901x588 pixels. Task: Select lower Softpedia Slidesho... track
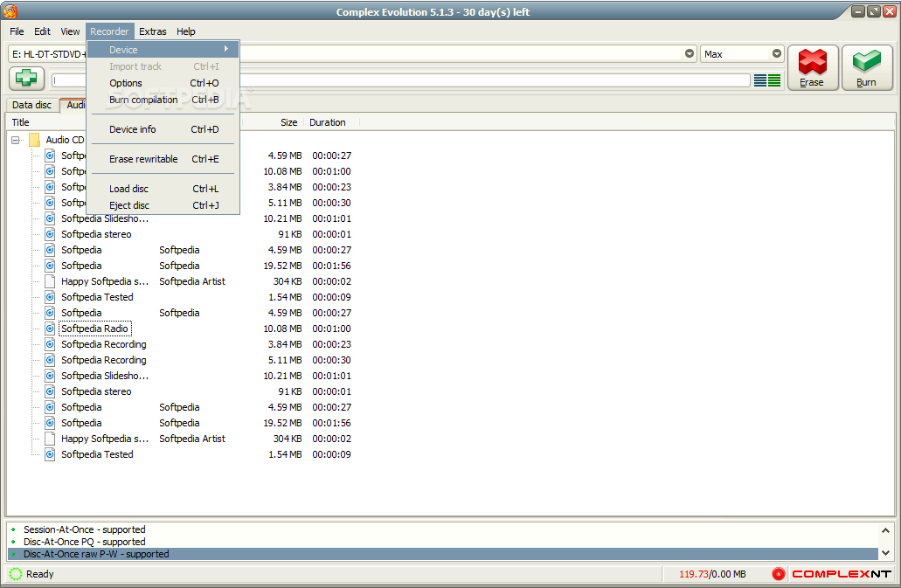(105, 376)
